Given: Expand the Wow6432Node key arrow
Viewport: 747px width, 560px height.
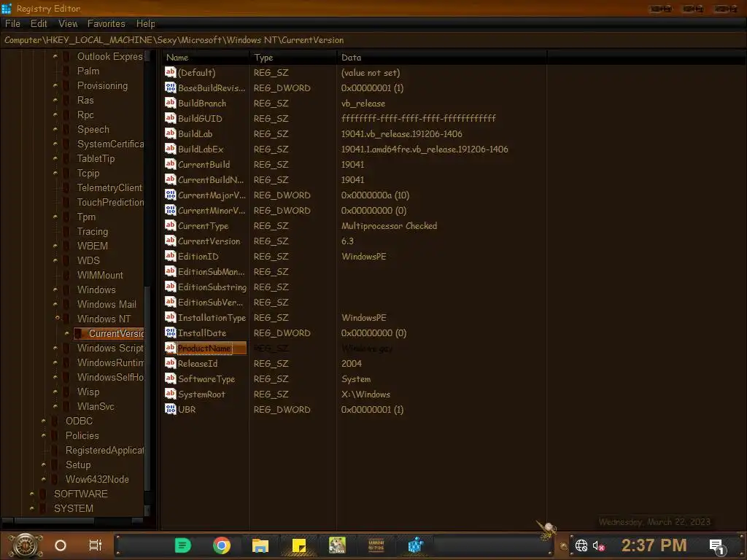Looking at the screenshot, I should pyautogui.click(x=43, y=479).
